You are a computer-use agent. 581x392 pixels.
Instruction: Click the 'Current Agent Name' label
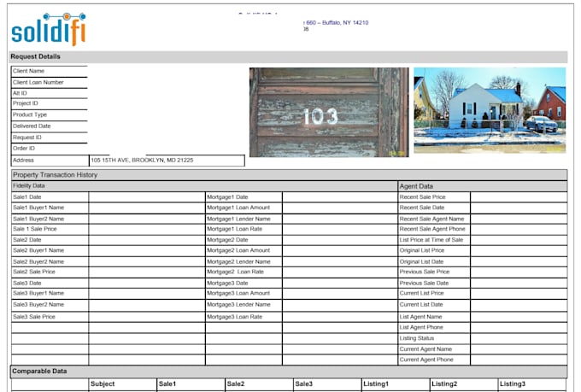pyautogui.click(x=425, y=349)
